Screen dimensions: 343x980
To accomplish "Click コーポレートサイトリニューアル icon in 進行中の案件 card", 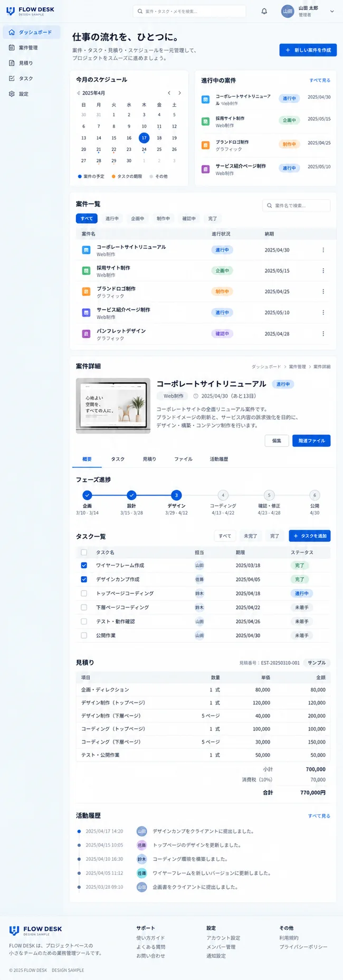I will pyautogui.click(x=205, y=99).
